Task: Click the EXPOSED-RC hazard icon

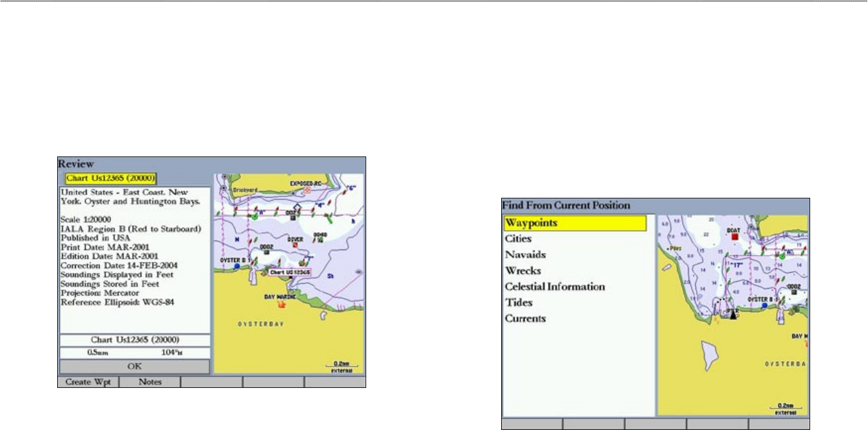Action: (x=308, y=190)
